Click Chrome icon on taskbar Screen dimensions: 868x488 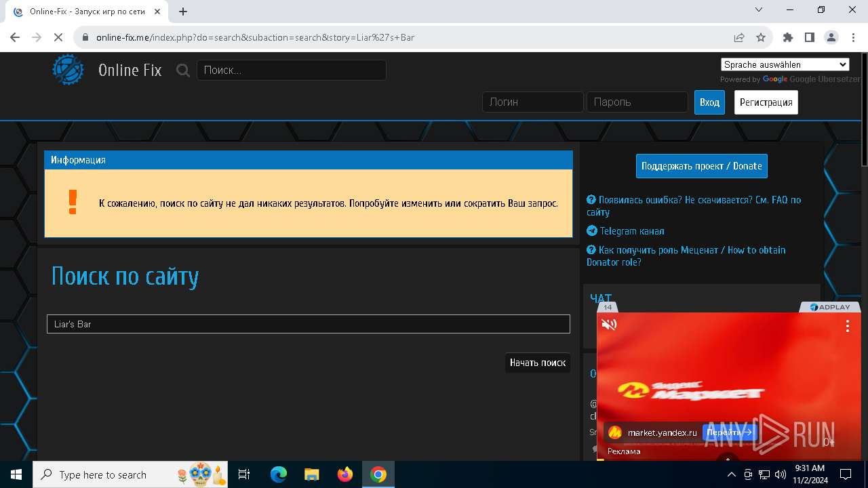[x=378, y=474]
